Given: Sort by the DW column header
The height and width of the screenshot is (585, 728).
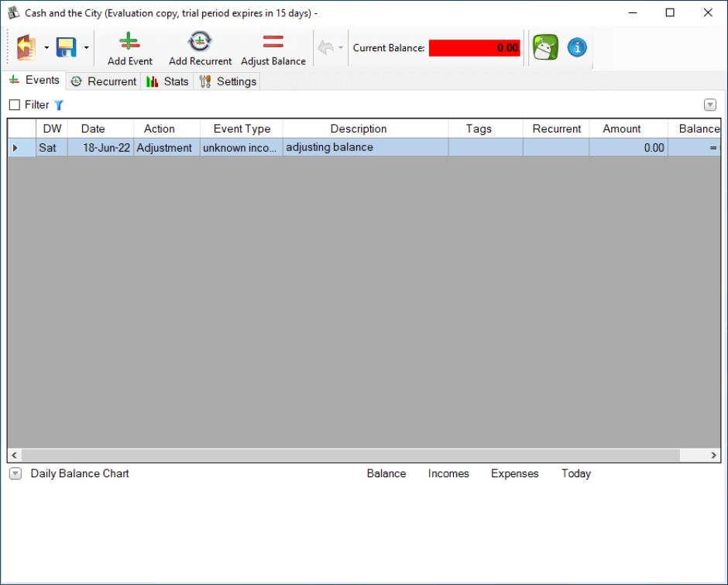Looking at the screenshot, I should 52,129.
